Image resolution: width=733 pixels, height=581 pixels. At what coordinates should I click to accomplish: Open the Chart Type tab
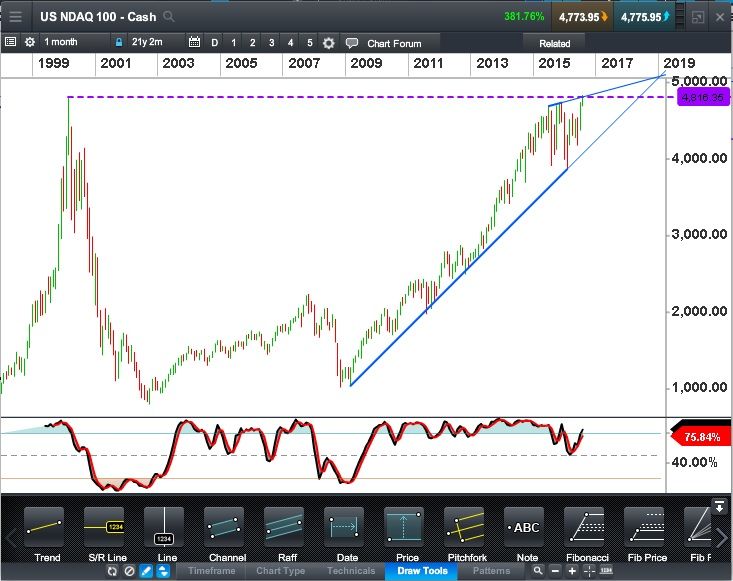click(x=281, y=571)
